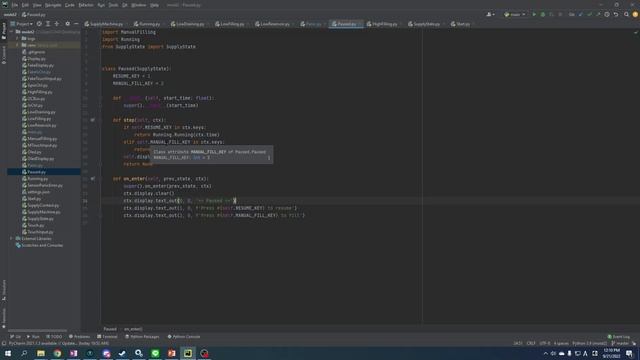Screen dimensions: 640x360
Task: Click the Search Everywhere magnifier icon
Action: click(x=627, y=15)
